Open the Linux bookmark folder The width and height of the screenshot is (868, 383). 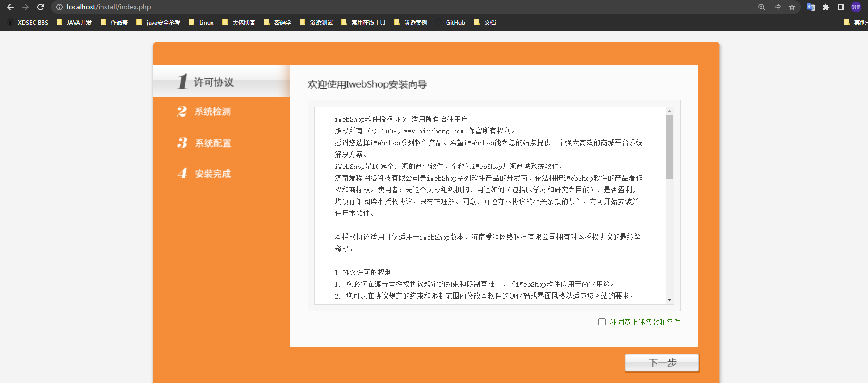click(x=201, y=22)
